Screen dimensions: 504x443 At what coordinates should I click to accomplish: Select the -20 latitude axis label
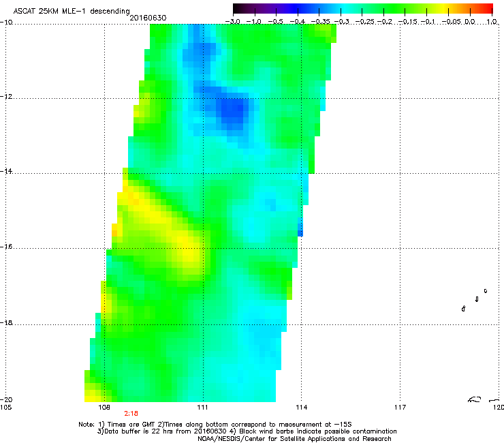[6, 399]
